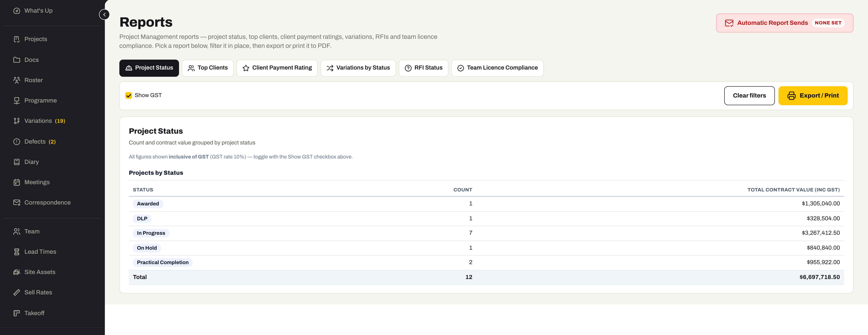The image size is (868, 335).
Task: Click the Meetings calendar icon
Action: [17, 182]
